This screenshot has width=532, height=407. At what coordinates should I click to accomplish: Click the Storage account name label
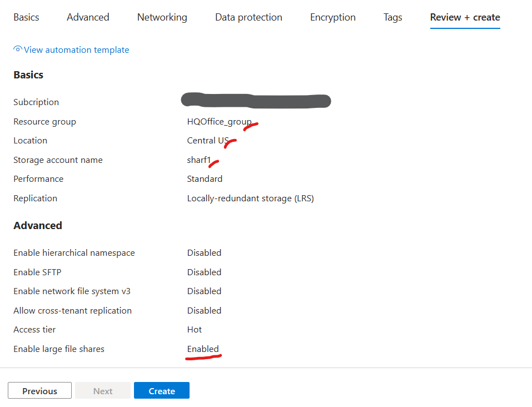[x=58, y=160]
